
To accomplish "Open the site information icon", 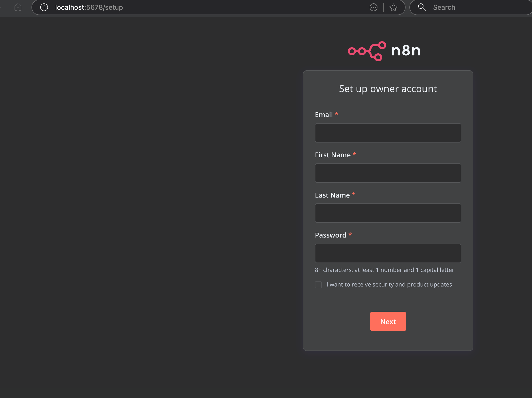I will 44,7.
